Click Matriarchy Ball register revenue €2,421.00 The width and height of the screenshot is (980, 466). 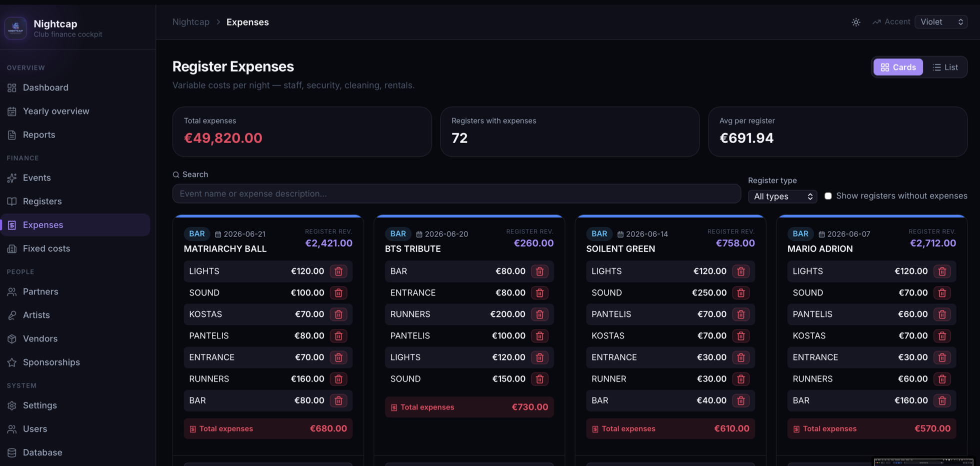[x=328, y=243]
